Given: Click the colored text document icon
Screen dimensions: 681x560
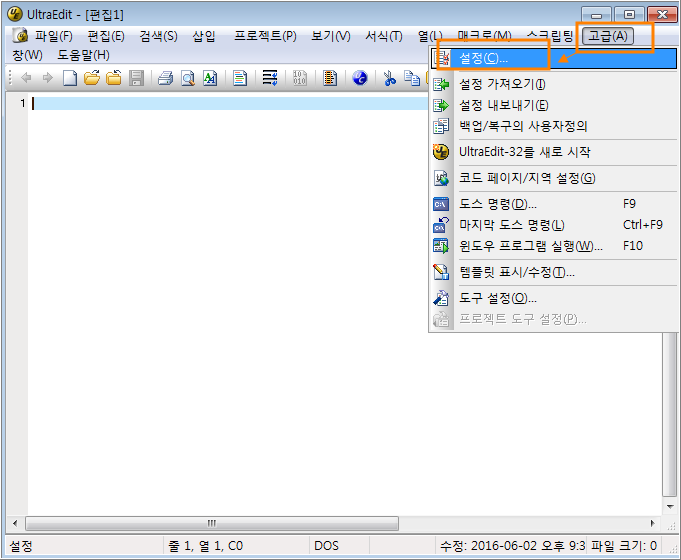Looking at the screenshot, I should tap(240, 78).
